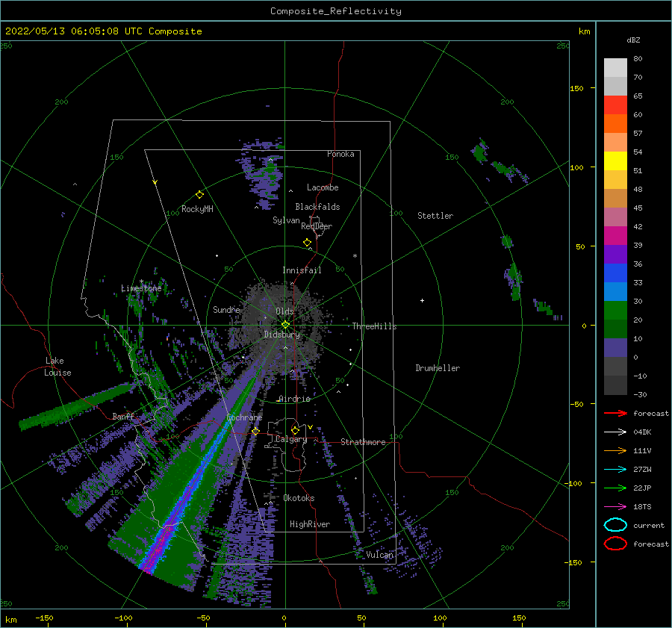Click the green 22JP arrow icon
This screenshot has width=672, height=628.
point(615,488)
